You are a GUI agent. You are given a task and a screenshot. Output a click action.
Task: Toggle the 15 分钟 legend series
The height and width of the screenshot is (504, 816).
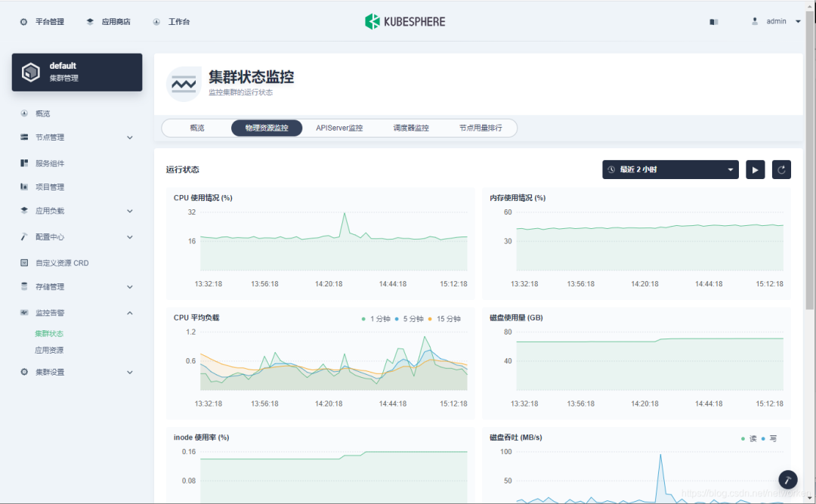(x=444, y=319)
